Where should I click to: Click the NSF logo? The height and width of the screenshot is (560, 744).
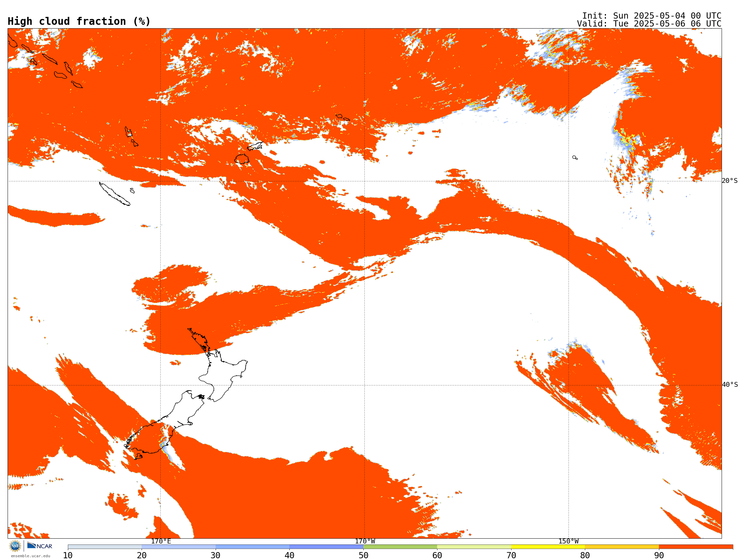coord(15,546)
